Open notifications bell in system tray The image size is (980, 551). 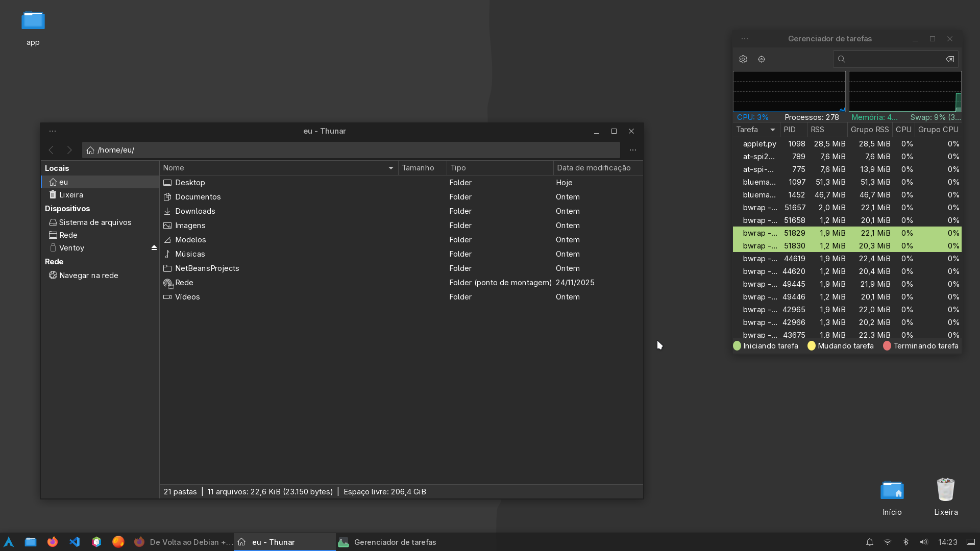pyautogui.click(x=870, y=542)
